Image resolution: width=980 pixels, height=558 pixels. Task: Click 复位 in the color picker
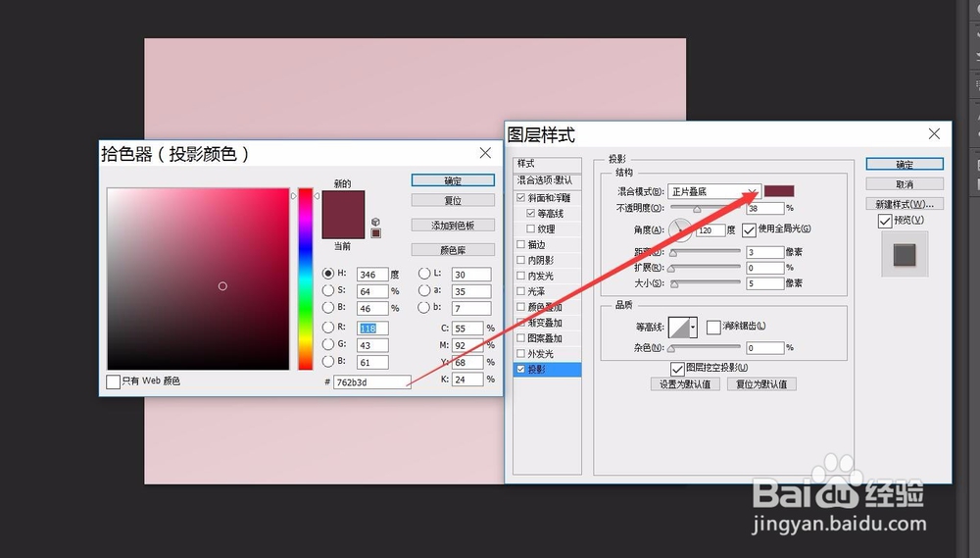(453, 200)
